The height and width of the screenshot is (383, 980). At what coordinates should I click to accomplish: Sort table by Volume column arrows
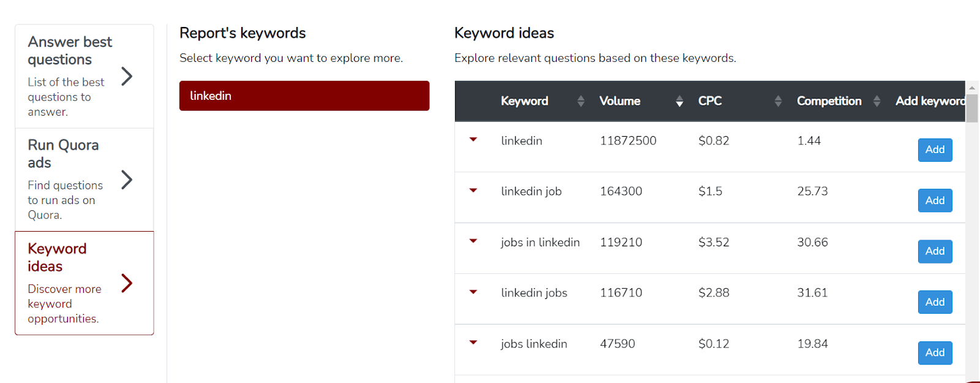point(679,102)
